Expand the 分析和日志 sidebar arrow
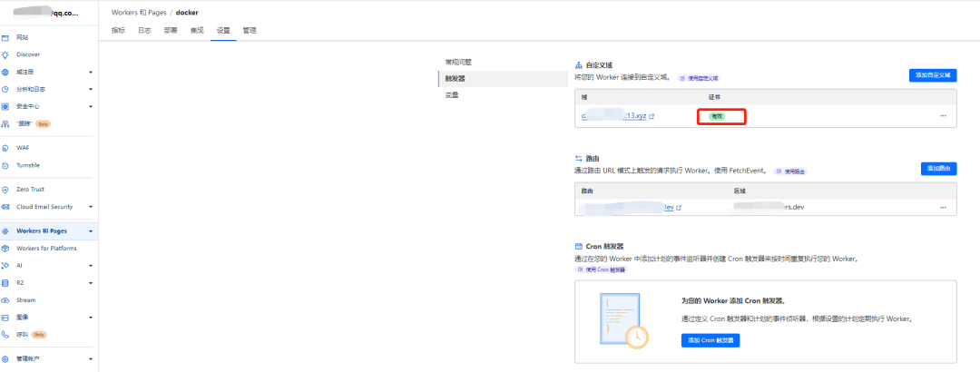Image resolution: width=980 pixels, height=372 pixels. (91, 90)
